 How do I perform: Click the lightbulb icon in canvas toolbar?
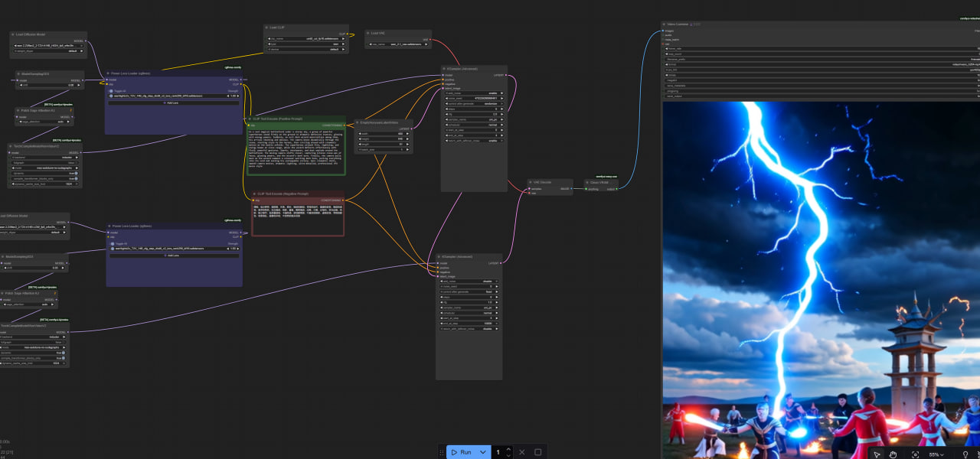pyautogui.click(x=965, y=454)
